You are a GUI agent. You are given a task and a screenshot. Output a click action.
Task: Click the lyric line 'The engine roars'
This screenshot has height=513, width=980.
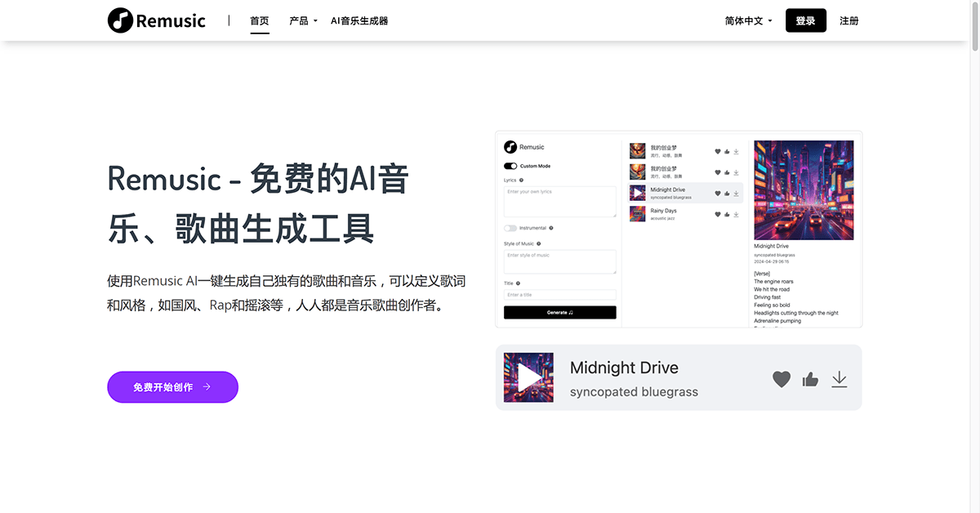pos(773,281)
